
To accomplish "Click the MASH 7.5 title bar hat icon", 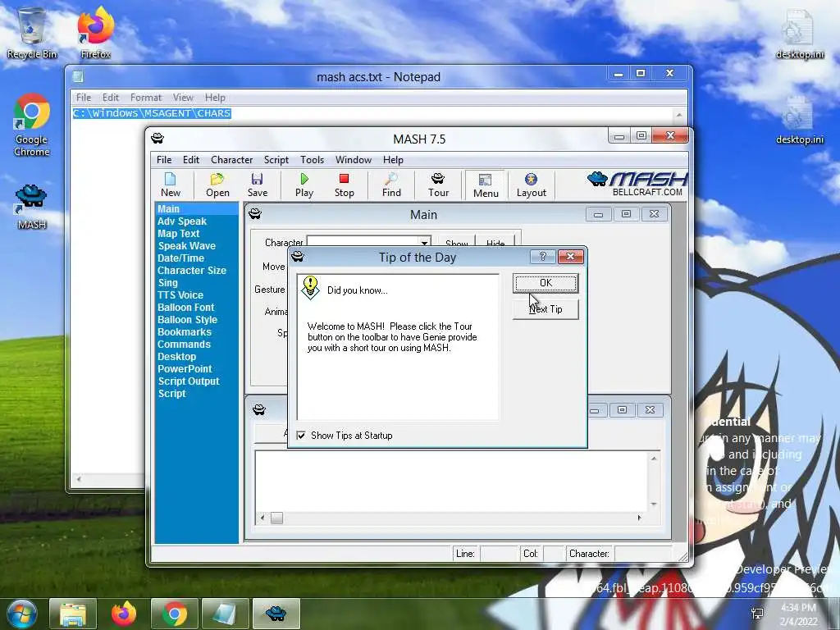I will click(157, 138).
